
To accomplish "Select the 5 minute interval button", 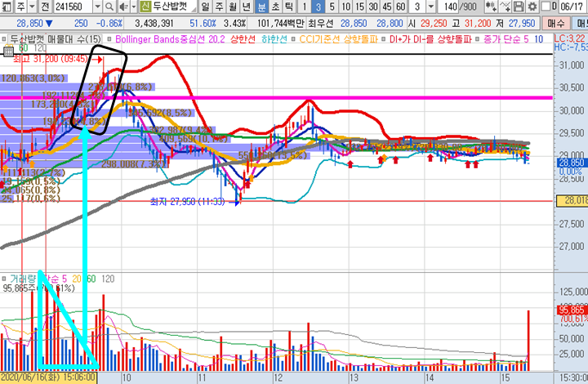I will [332, 7].
